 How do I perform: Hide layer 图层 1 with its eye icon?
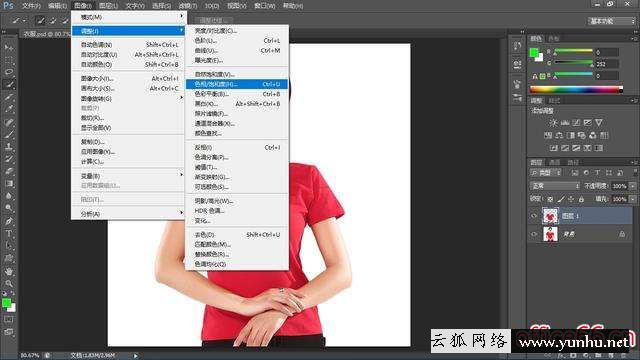[x=534, y=216]
